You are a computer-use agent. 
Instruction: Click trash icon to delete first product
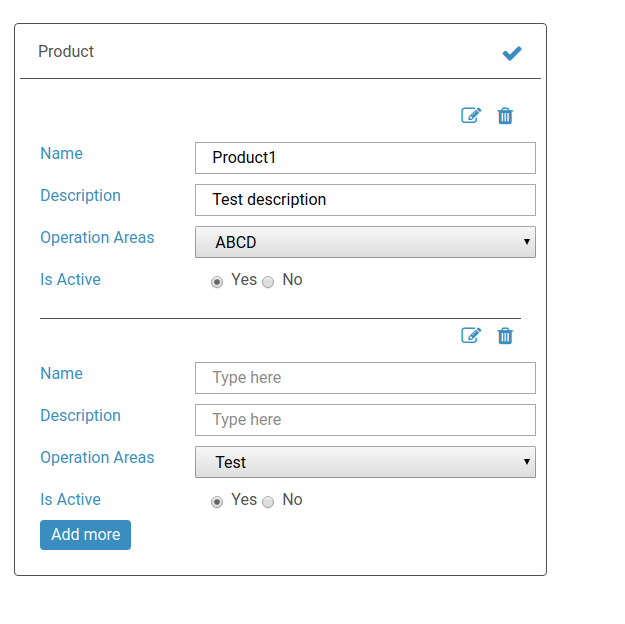[x=505, y=116]
